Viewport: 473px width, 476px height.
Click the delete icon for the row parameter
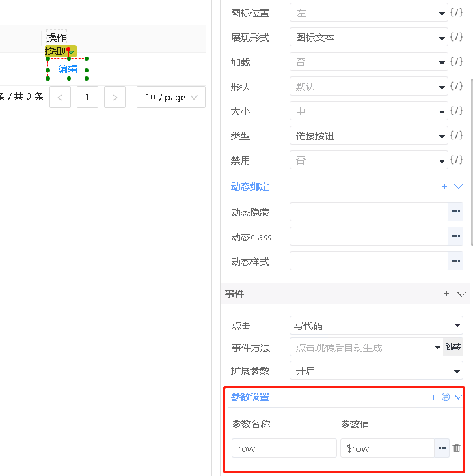[x=457, y=448]
